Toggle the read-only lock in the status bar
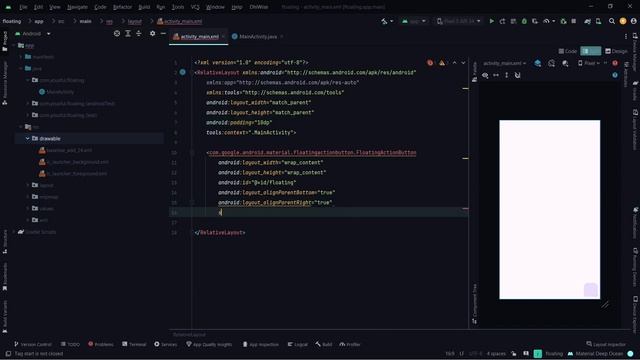The height and width of the screenshot is (360, 640). [513, 353]
